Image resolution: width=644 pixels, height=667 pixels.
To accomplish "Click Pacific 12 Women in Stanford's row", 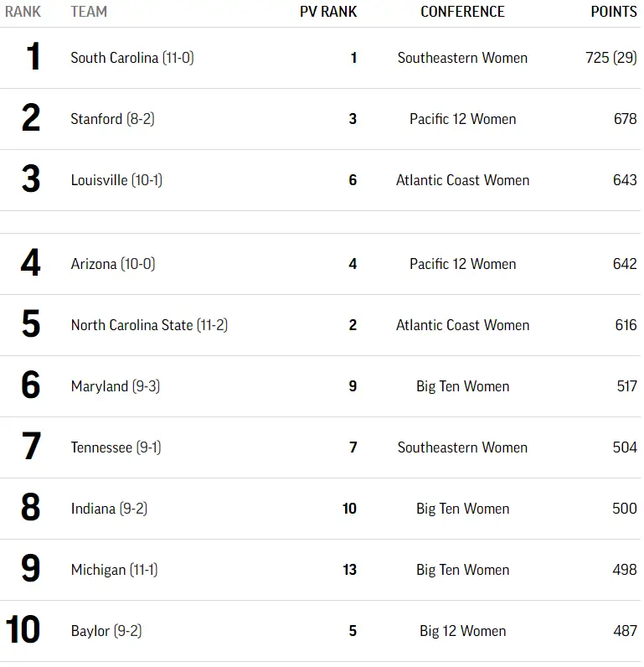I will point(462,119).
